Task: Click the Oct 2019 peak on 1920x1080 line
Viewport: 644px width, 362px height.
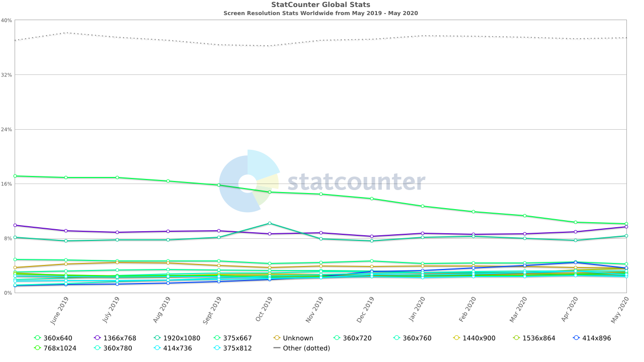Action: [270, 223]
